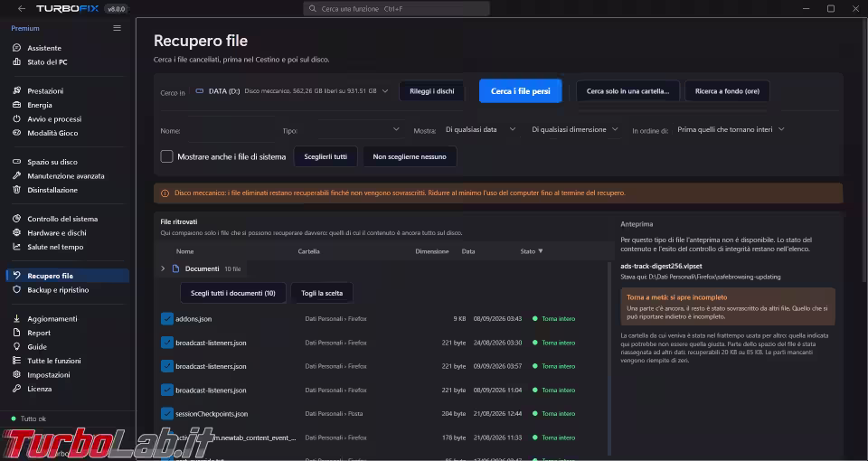Image resolution: width=868 pixels, height=461 pixels.
Task: Collapse sidebar with the hamburger menu icon
Action: tap(117, 28)
